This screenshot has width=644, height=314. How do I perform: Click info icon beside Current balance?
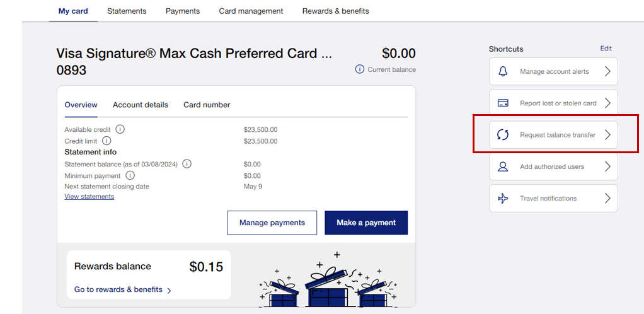[x=359, y=69]
